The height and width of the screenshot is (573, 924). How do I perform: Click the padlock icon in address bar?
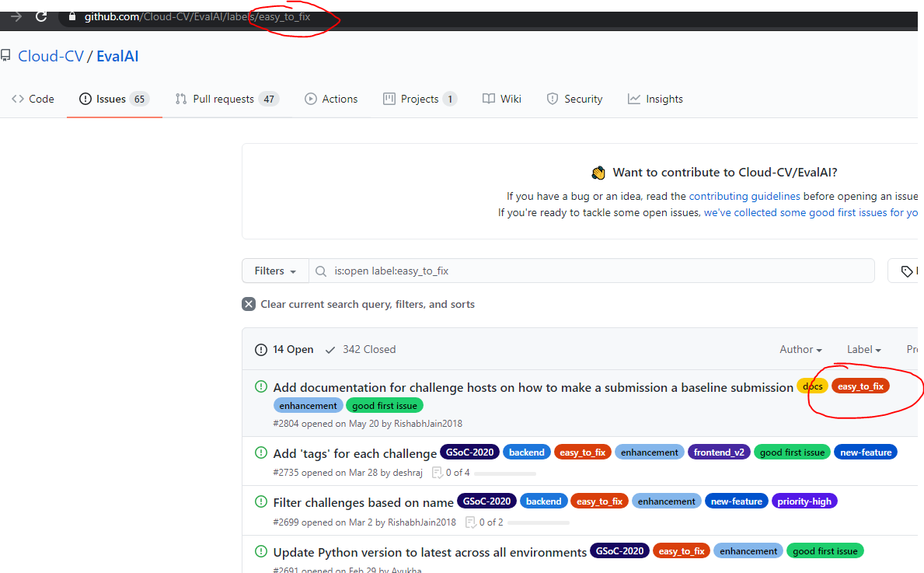[72, 16]
